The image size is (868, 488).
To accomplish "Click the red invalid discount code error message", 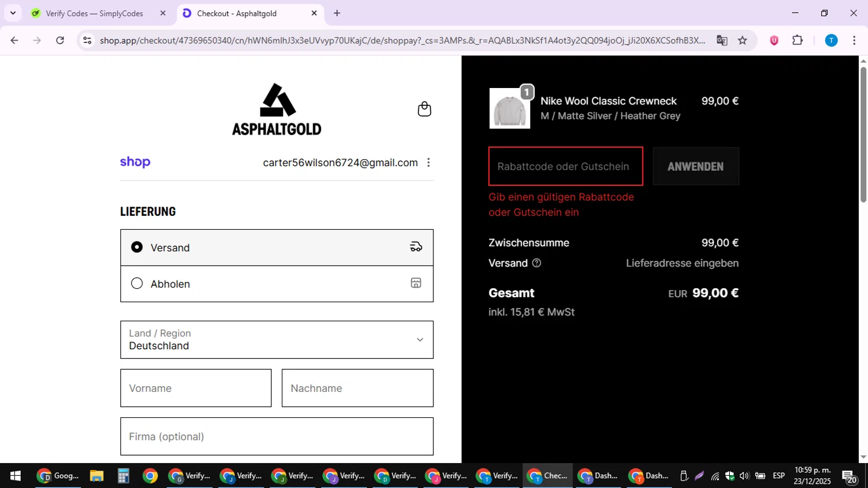I will click(561, 204).
